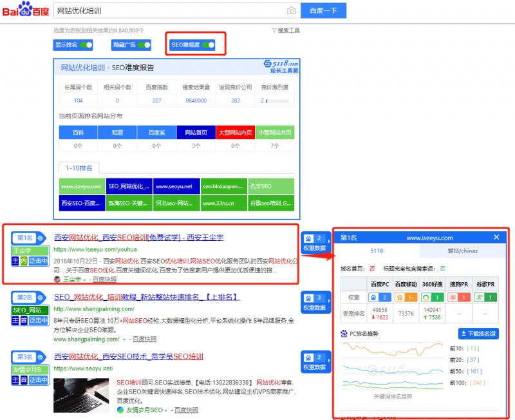This screenshot has height=420, width=515.
Task: Click the seo.hkxiaopan ranking tile
Action: [x=223, y=186]
